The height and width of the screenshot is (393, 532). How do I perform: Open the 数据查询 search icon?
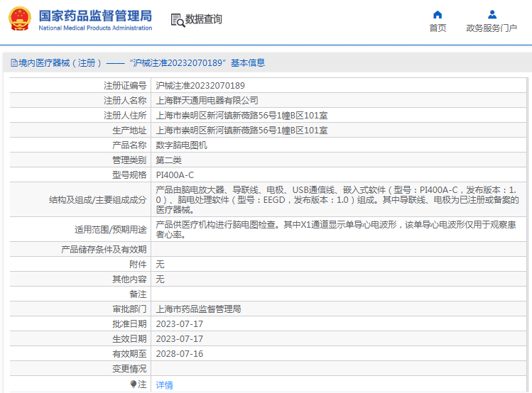click(178, 20)
